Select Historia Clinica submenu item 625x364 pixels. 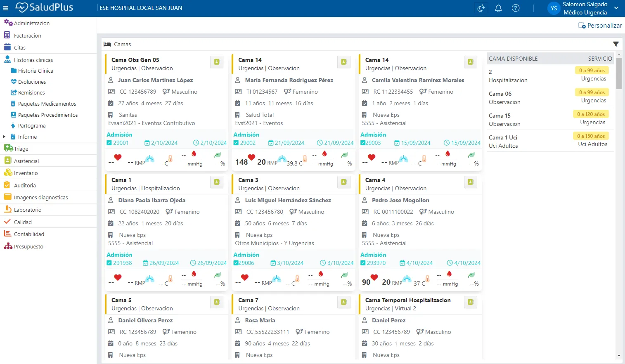tap(36, 71)
